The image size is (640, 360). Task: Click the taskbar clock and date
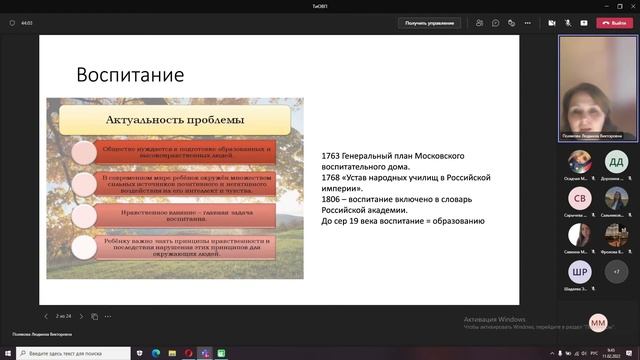611,353
